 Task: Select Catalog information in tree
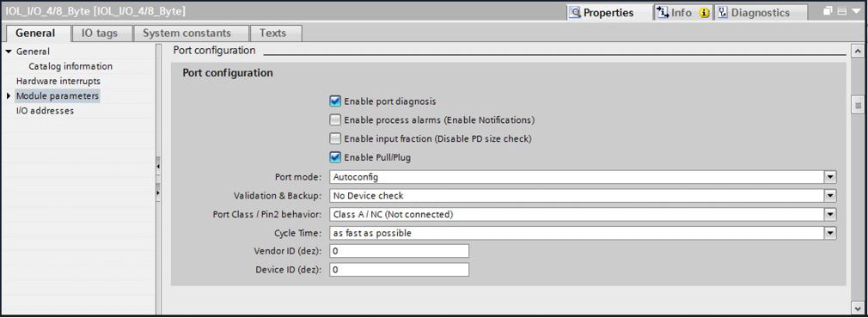(70, 66)
